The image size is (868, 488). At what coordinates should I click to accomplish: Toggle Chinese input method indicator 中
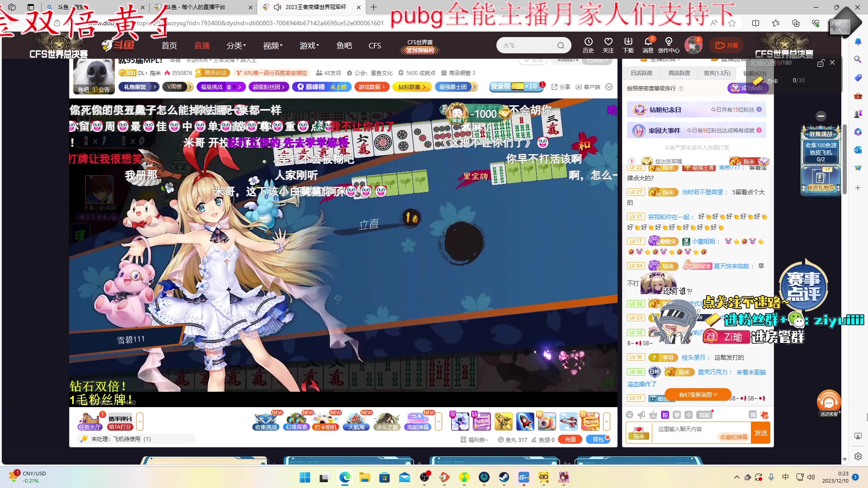coord(786,477)
